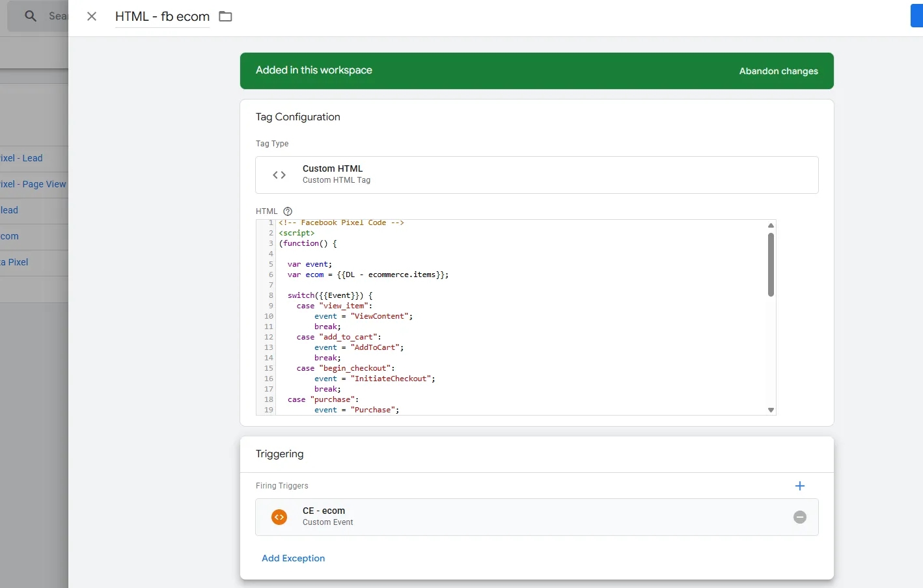Click code line event = "AddToCart";
This screenshot has width=923, height=588.
pos(359,347)
